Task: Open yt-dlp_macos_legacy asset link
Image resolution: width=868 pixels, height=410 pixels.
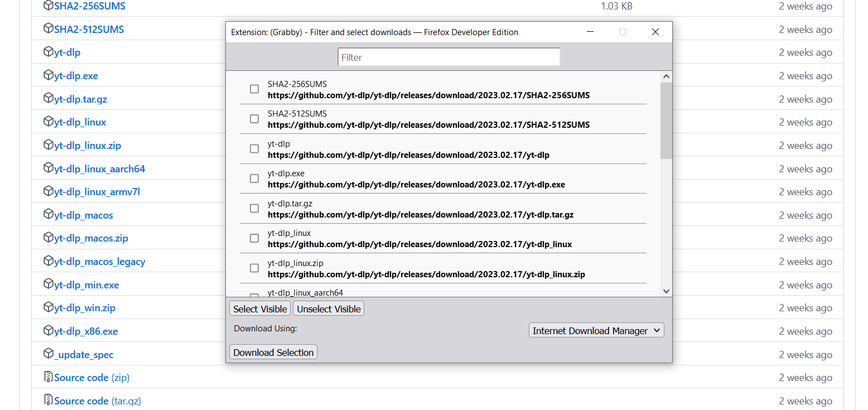Action: (100, 262)
